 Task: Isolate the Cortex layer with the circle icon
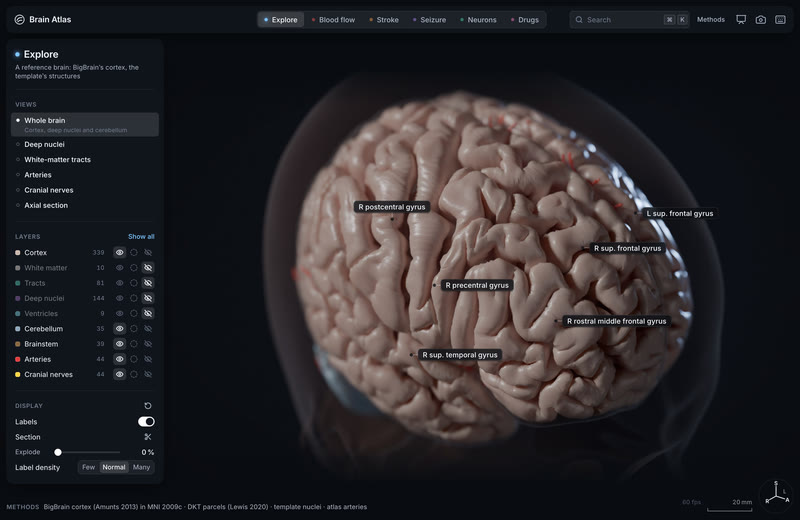[x=134, y=253]
